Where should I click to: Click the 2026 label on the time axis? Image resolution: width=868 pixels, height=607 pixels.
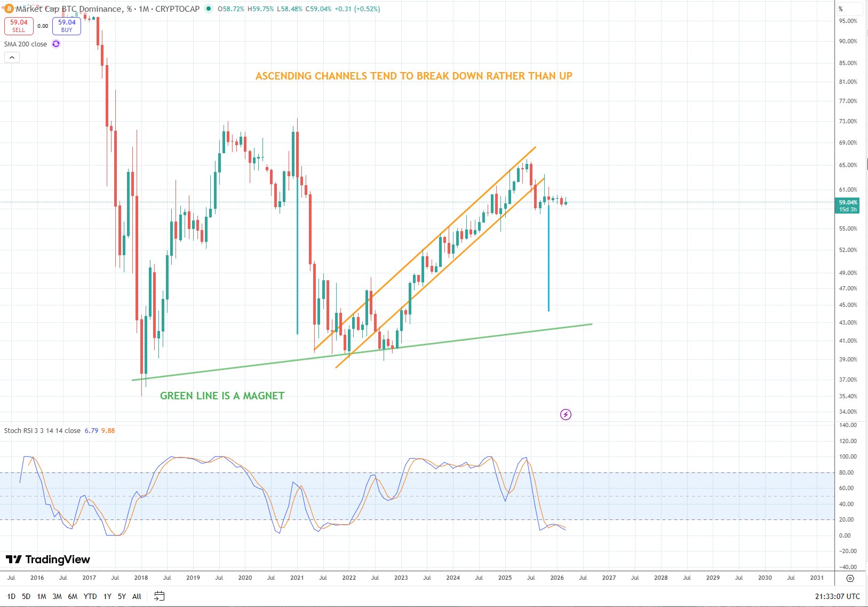pos(557,578)
